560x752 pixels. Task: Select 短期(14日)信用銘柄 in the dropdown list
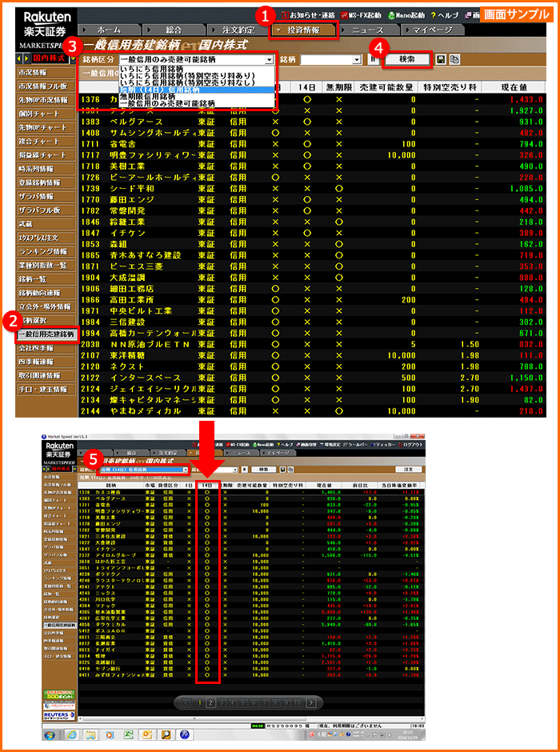pos(197,90)
